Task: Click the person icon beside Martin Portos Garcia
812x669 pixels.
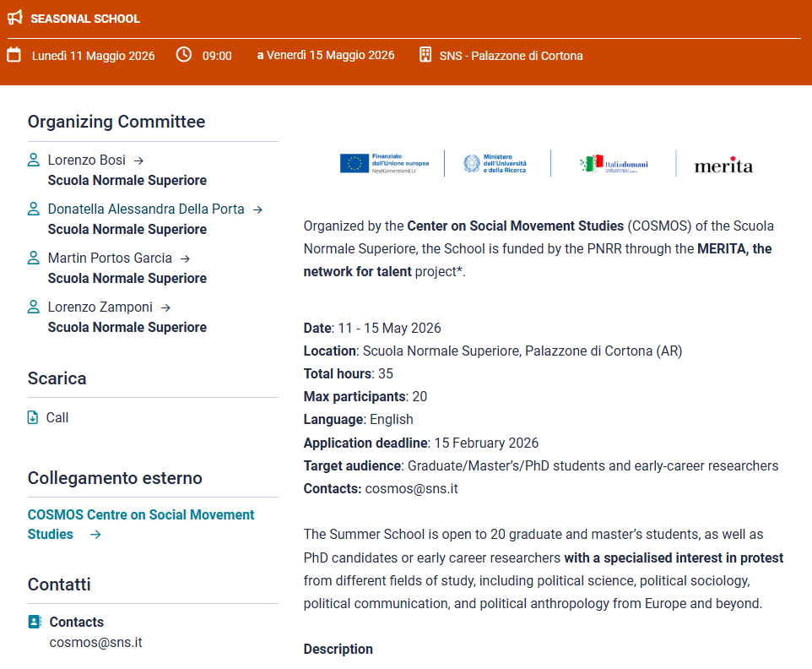Action: click(34, 258)
